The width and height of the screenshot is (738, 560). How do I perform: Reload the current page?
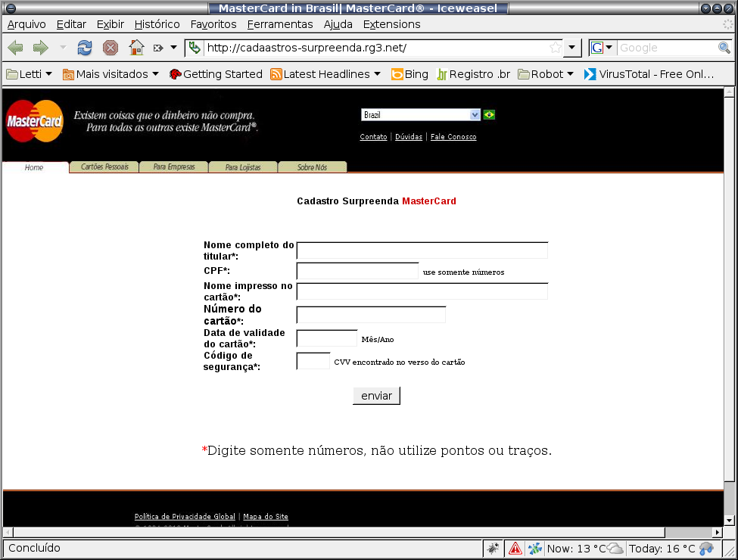click(x=85, y=48)
